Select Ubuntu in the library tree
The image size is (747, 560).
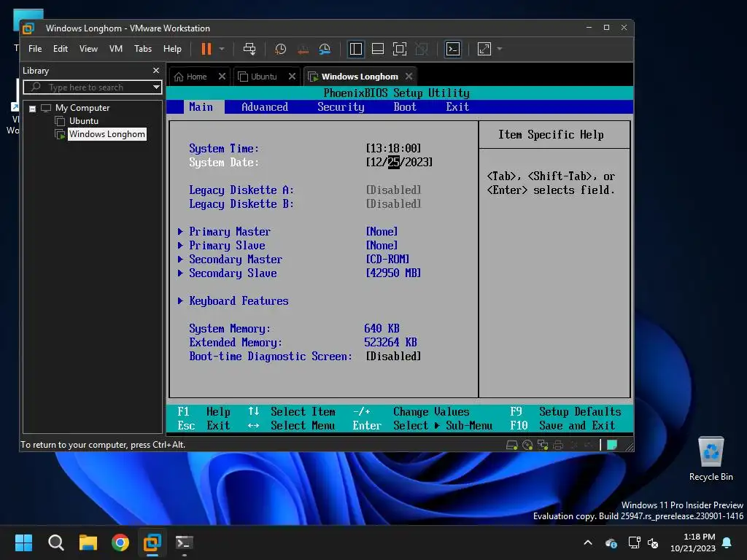coord(83,121)
